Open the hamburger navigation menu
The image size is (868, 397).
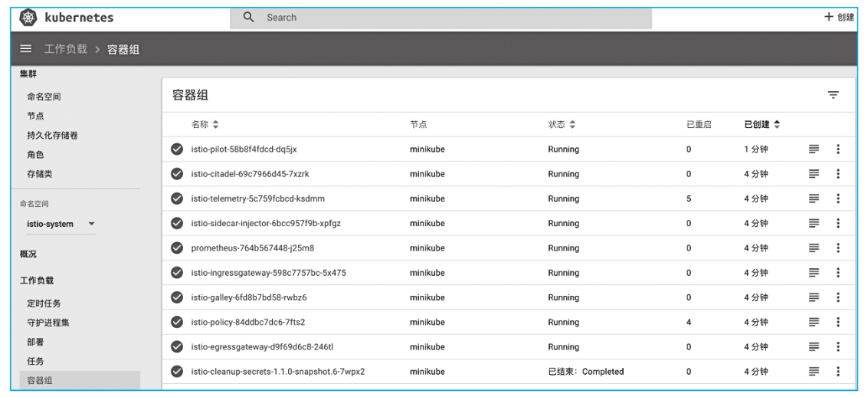coord(25,50)
